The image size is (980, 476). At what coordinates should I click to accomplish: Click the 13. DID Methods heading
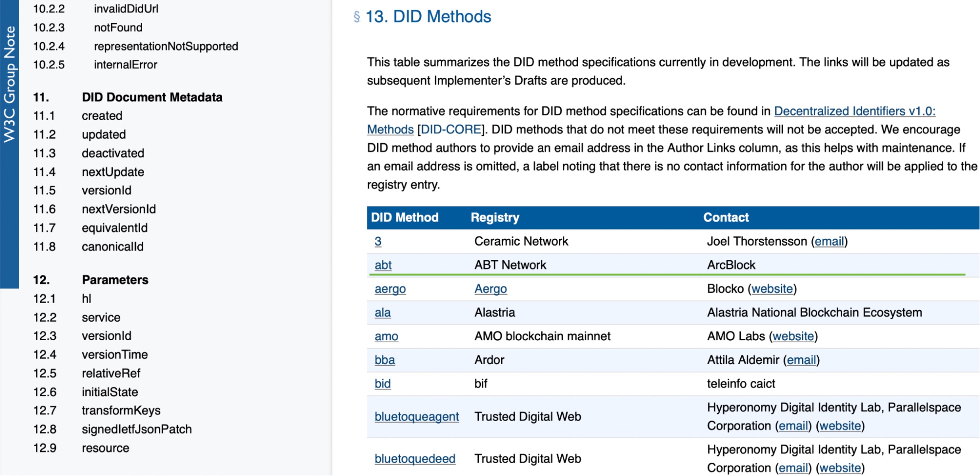(428, 17)
